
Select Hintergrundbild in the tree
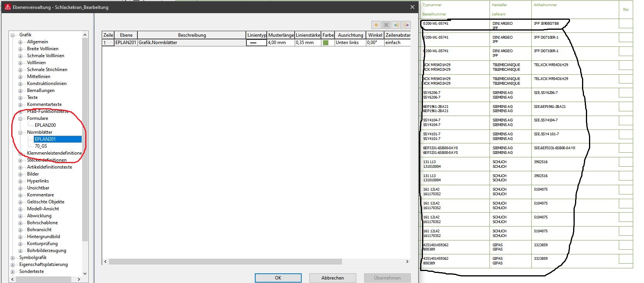pos(43,237)
